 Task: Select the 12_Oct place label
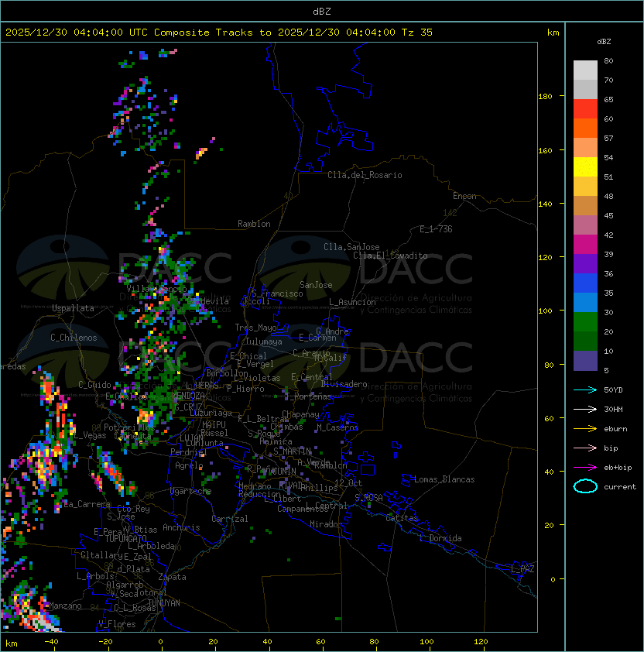point(348,483)
